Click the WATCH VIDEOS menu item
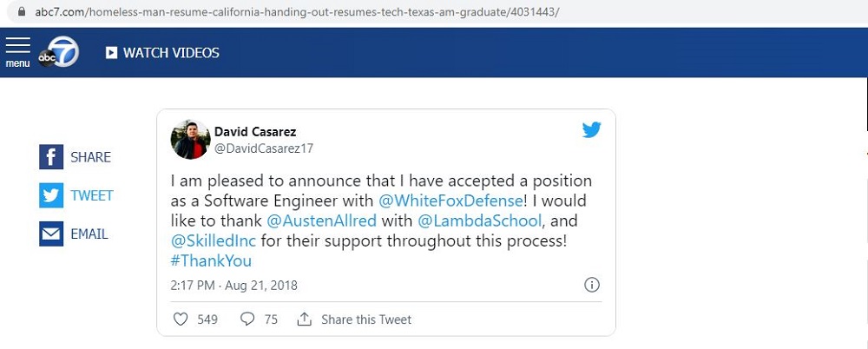The width and height of the screenshot is (868, 349). point(171,53)
